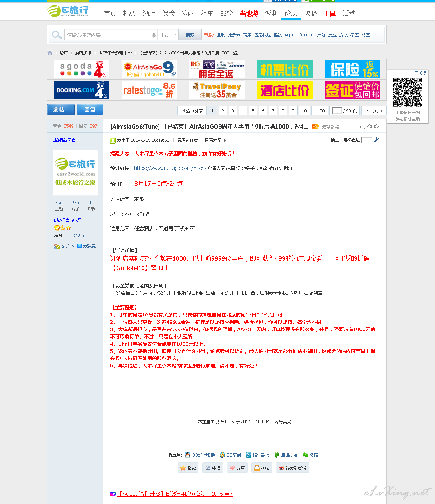Select the 论坛 nav tab
Screen dimensions: 435x504
pyautogui.click(x=291, y=14)
